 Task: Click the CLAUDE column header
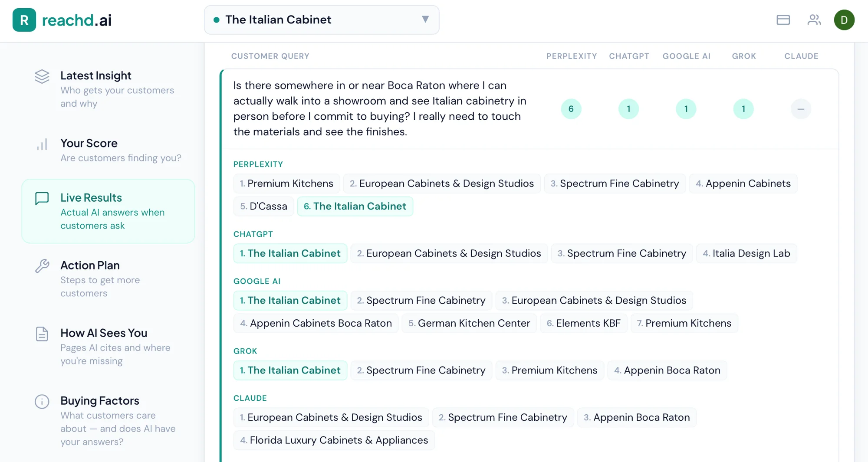click(x=801, y=56)
